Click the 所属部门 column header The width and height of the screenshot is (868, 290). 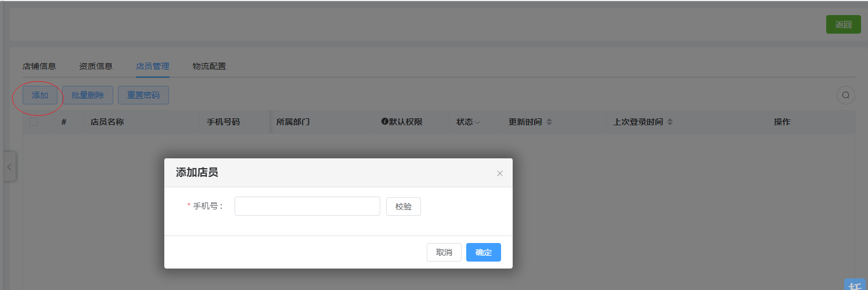[293, 122]
